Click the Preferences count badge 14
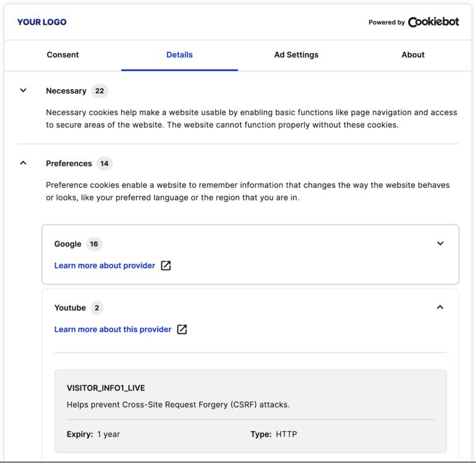 (104, 164)
